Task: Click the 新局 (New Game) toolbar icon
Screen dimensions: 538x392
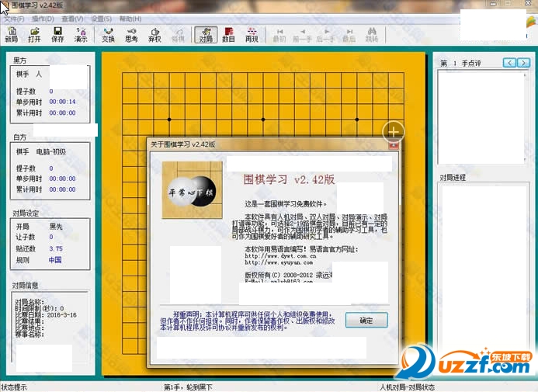Action: click(11, 34)
